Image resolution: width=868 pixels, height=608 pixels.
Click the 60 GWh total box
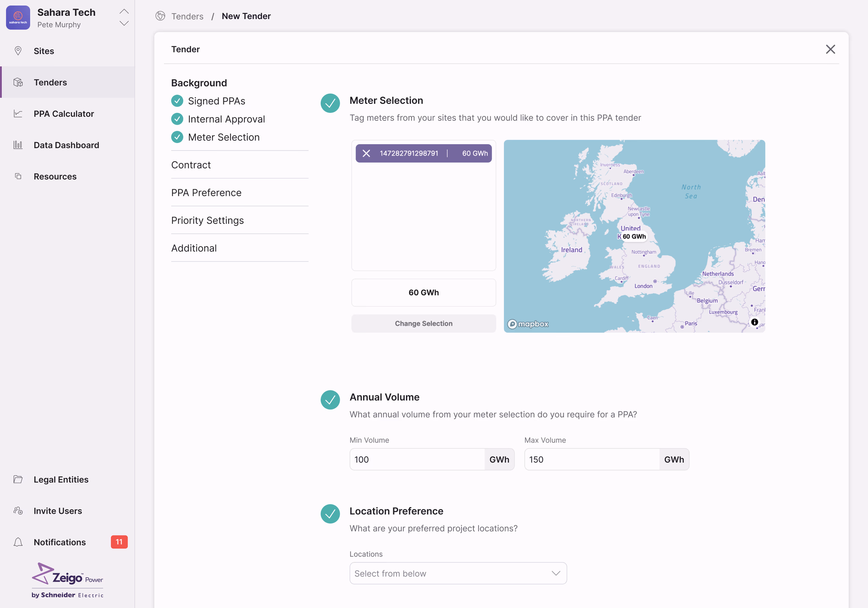(x=423, y=293)
